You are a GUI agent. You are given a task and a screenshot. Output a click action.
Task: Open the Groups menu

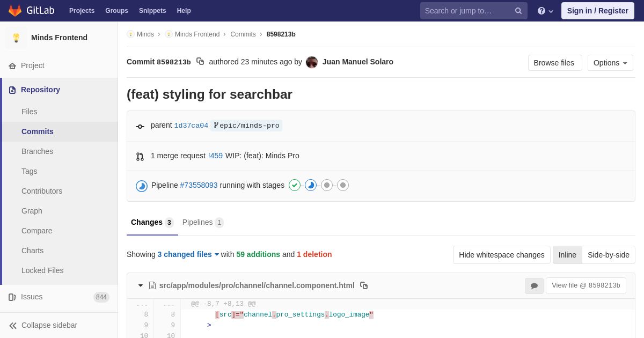pos(116,11)
